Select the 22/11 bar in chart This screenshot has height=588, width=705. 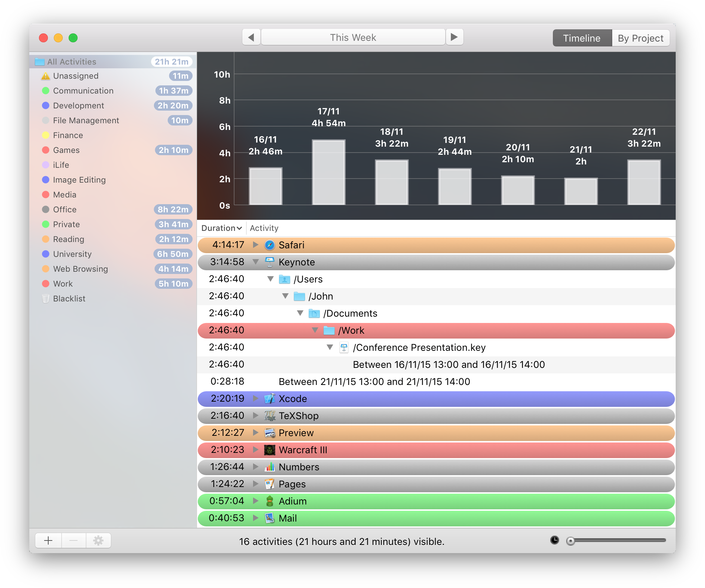click(644, 182)
